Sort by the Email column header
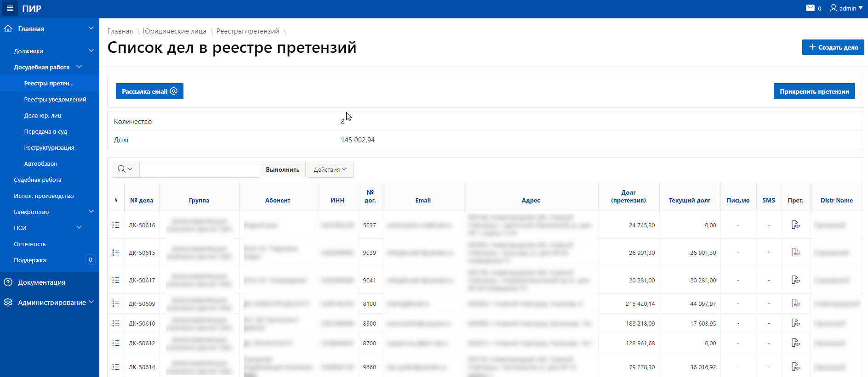Viewport: 868px width, 377px height. [x=423, y=200]
